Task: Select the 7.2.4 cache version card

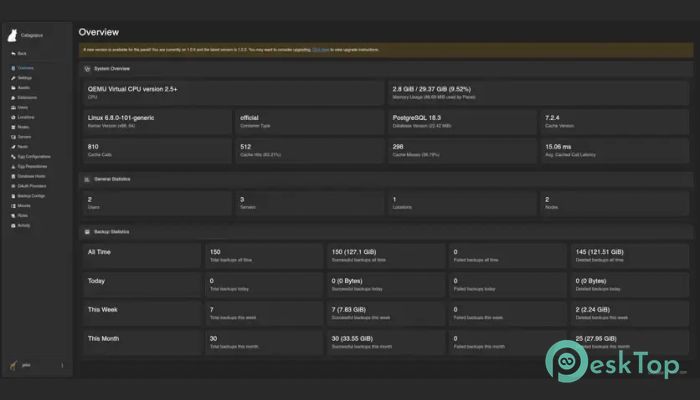Action: 615,121
